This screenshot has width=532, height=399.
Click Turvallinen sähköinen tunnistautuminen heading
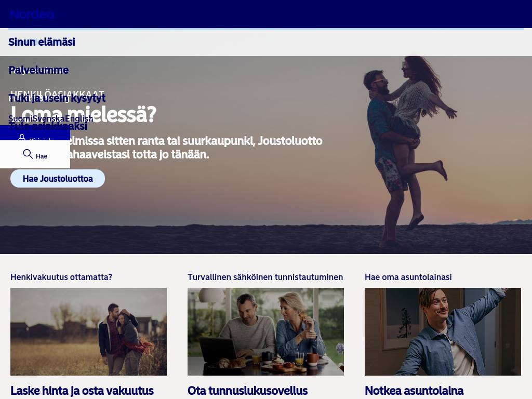[x=265, y=277]
